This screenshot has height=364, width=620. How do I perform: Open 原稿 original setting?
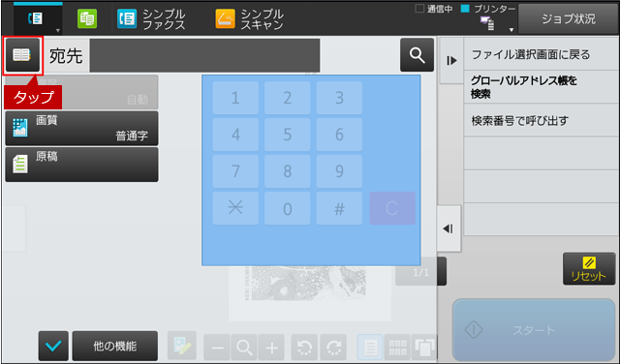click(81, 165)
